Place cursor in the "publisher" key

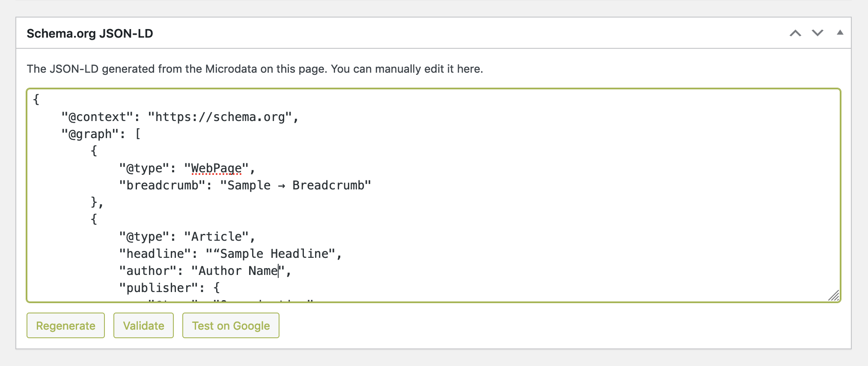point(158,288)
